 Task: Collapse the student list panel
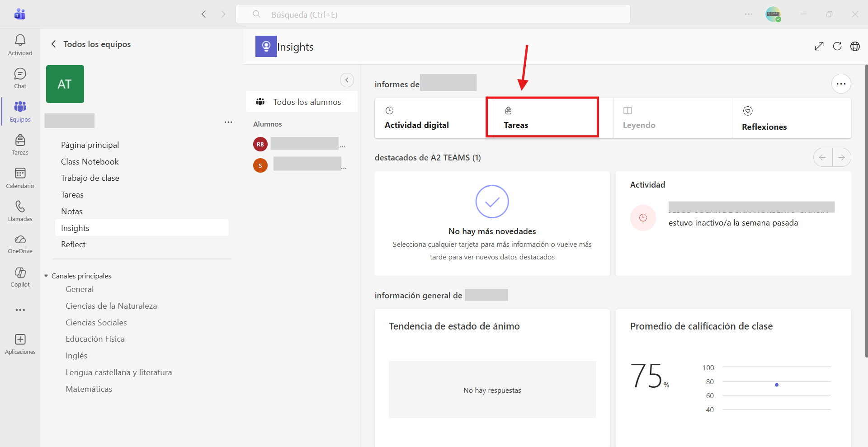click(347, 80)
